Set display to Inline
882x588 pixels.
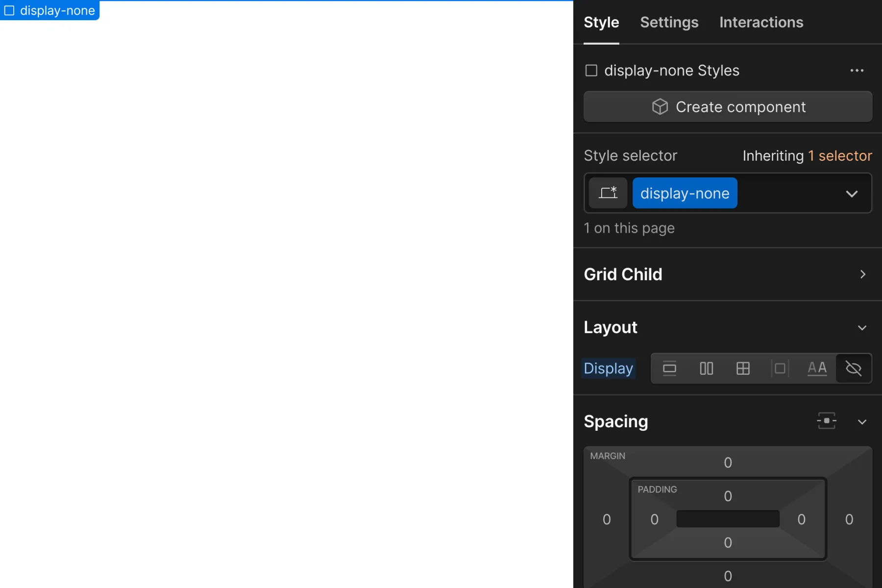coord(817,368)
